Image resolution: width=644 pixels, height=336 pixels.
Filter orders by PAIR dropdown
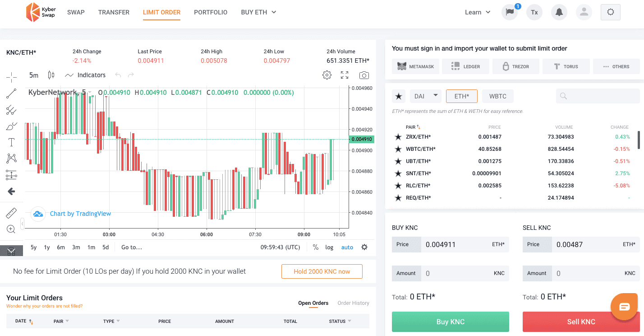[61, 321]
